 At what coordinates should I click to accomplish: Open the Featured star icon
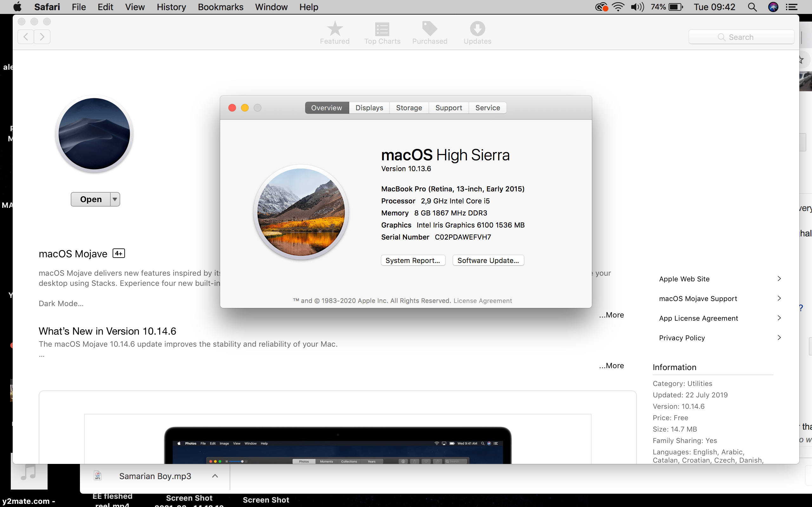click(x=335, y=29)
